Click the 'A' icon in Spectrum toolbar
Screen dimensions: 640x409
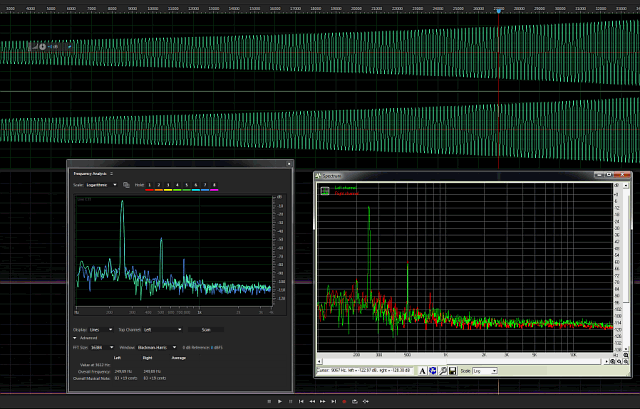(422, 371)
